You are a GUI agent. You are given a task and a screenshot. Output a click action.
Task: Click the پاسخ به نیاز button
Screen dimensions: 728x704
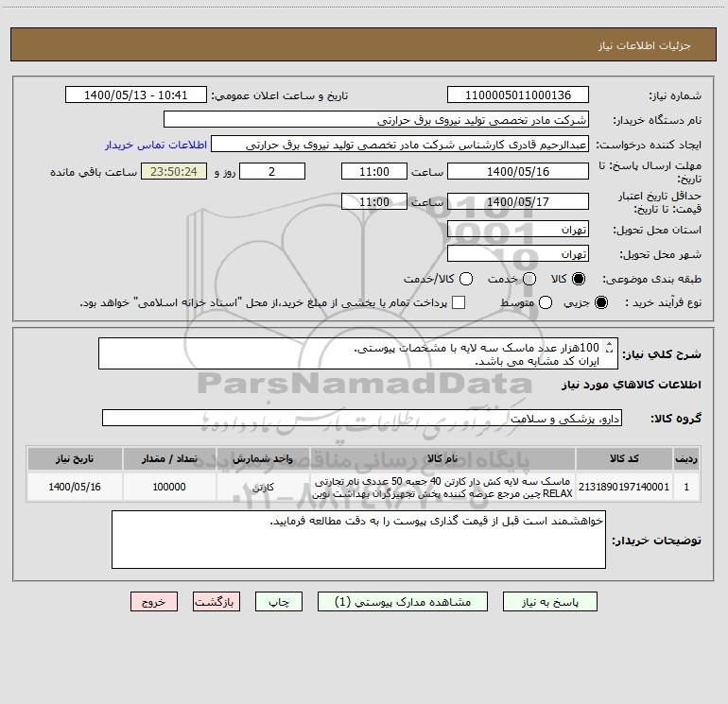pyautogui.click(x=549, y=601)
